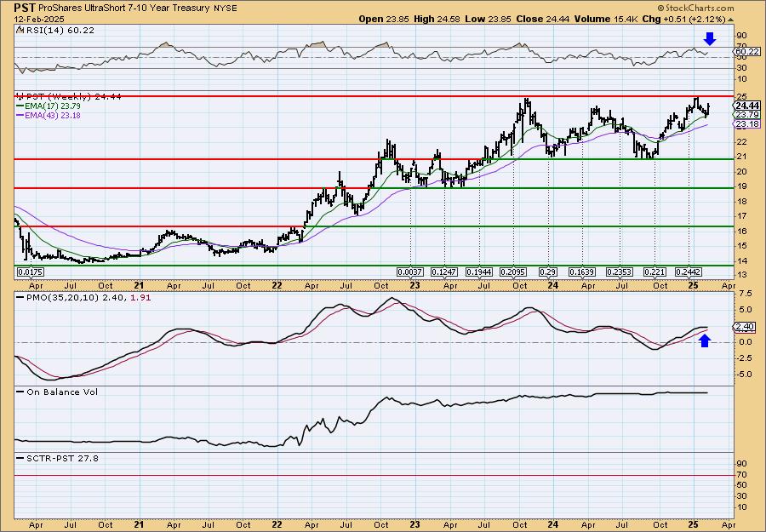Click the 0.1639 cycle label box
Viewport: 766px width, 532px height.
(582, 272)
